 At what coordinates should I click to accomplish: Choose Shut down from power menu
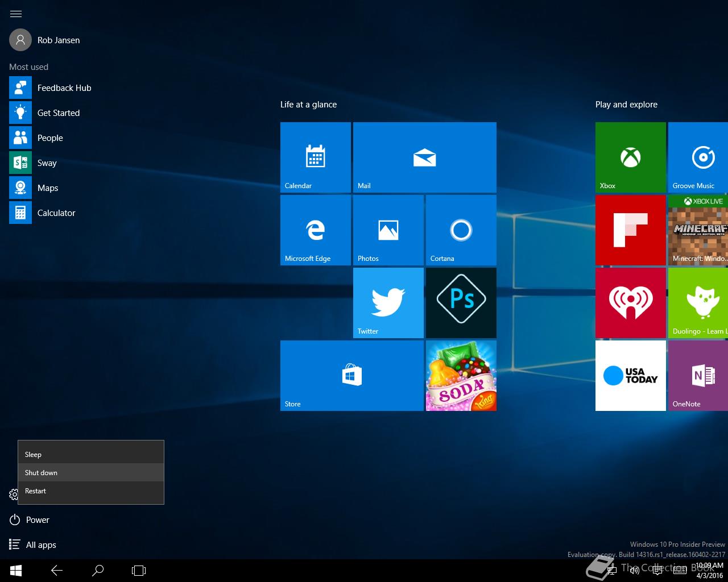91,473
